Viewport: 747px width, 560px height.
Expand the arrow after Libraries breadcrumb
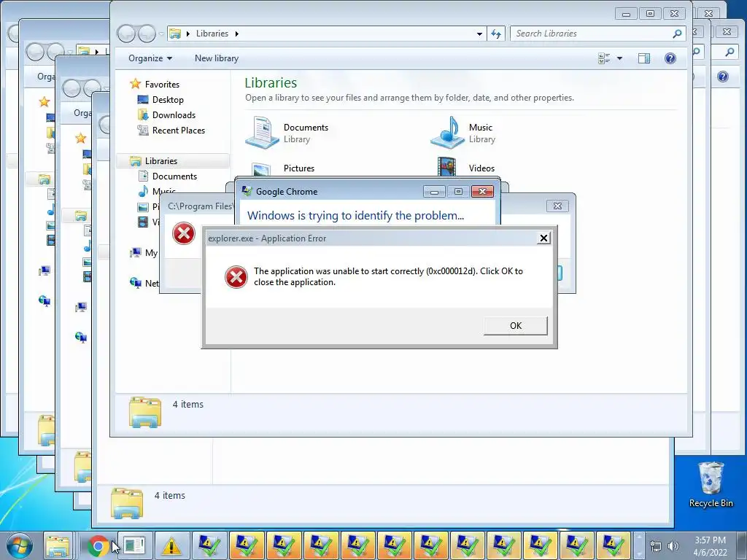pyautogui.click(x=237, y=34)
